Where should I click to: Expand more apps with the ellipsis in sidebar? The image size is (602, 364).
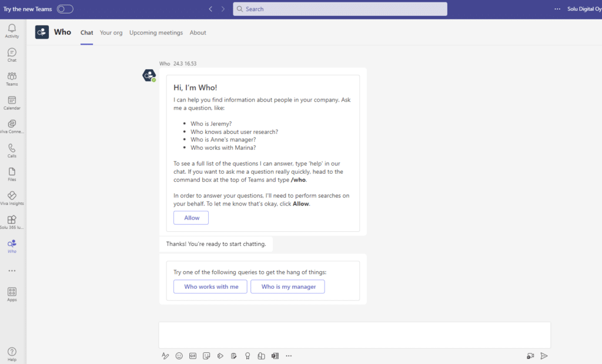[12, 271]
